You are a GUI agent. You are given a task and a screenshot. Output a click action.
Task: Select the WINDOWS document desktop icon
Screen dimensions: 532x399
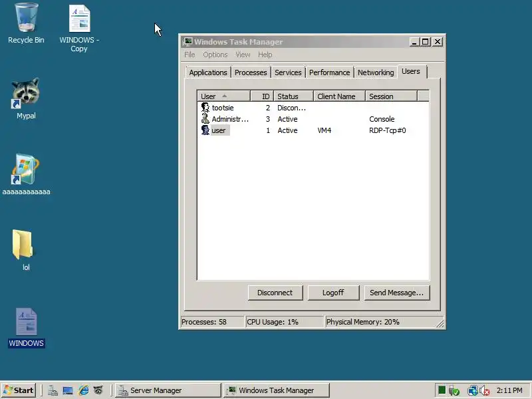pos(26,328)
